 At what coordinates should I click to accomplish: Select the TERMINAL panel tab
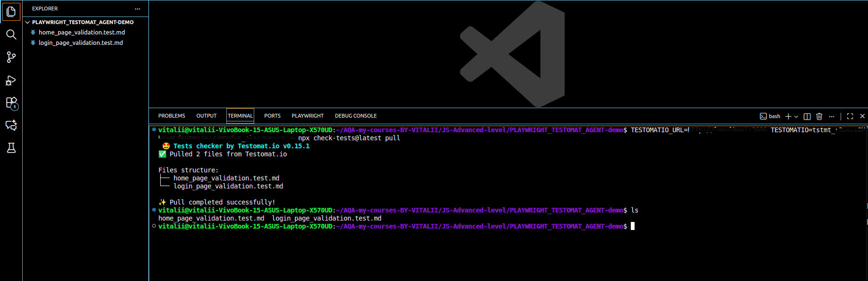240,116
